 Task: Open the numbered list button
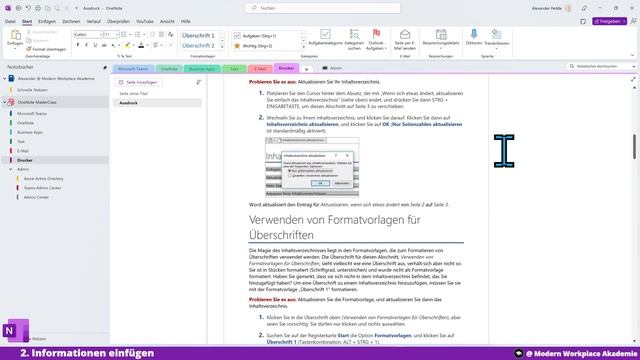tap(138, 35)
